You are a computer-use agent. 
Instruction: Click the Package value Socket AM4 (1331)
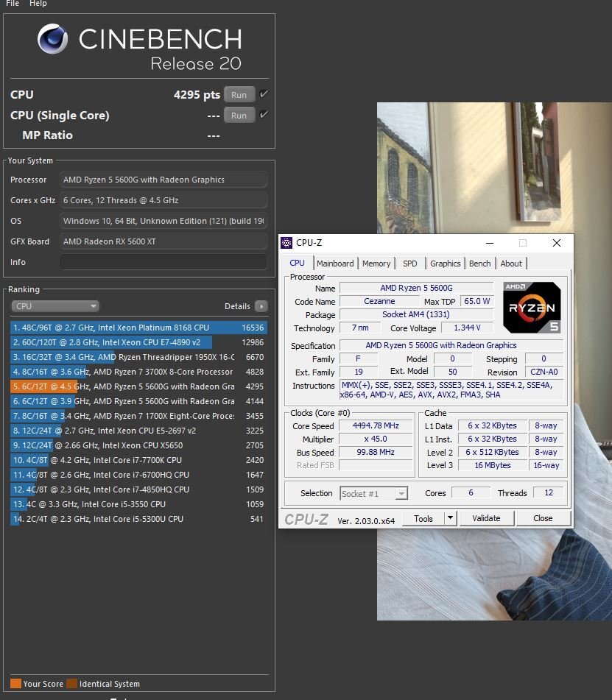pyautogui.click(x=416, y=314)
